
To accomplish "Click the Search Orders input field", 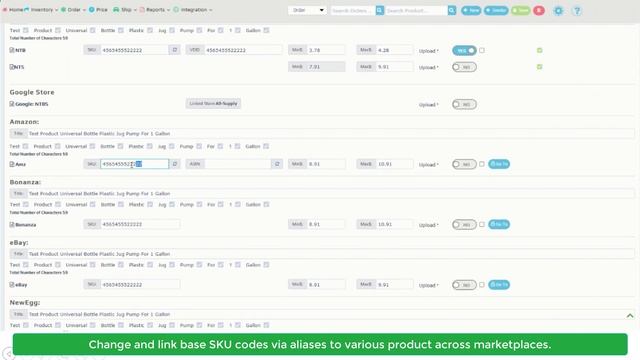I will [353, 10].
